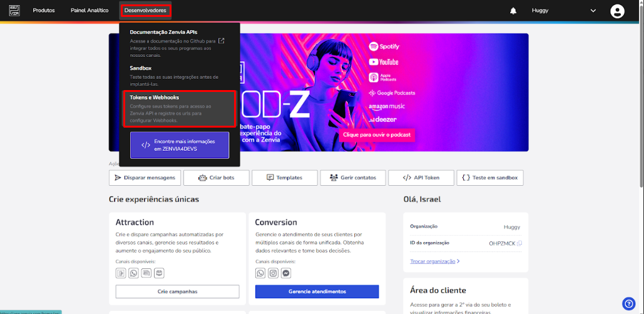Open the Produtos menu

(x=44, y=11)
